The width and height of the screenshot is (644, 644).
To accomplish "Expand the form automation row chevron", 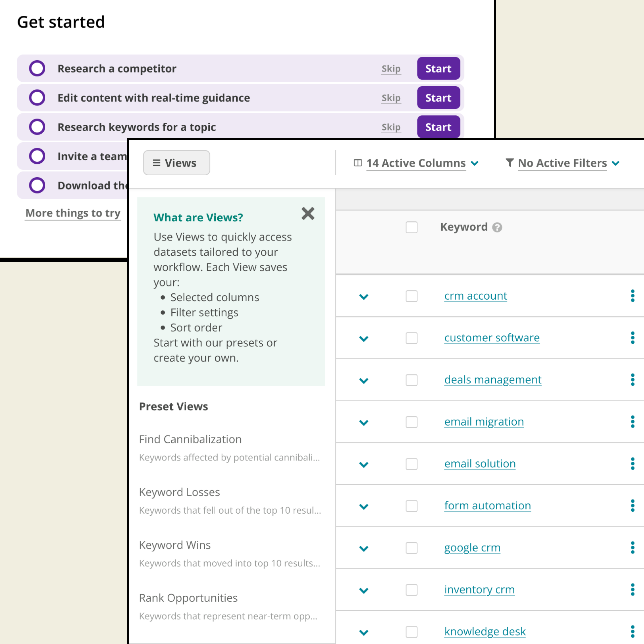I will [364, 506].
